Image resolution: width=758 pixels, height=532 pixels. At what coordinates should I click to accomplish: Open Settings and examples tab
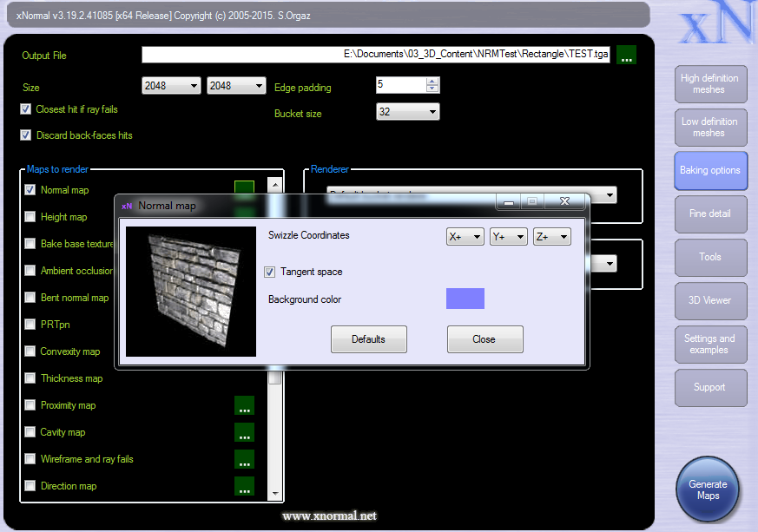pyautogui.click(x=710, y=345)
